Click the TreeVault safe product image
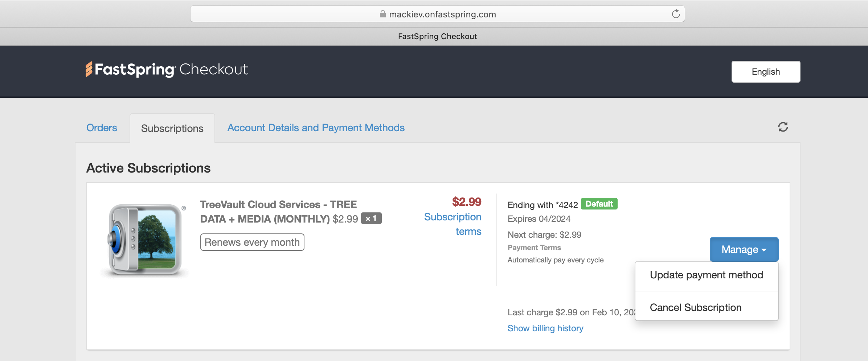The width and height of the screenshot is (868, 361). (x=145, y=239)
